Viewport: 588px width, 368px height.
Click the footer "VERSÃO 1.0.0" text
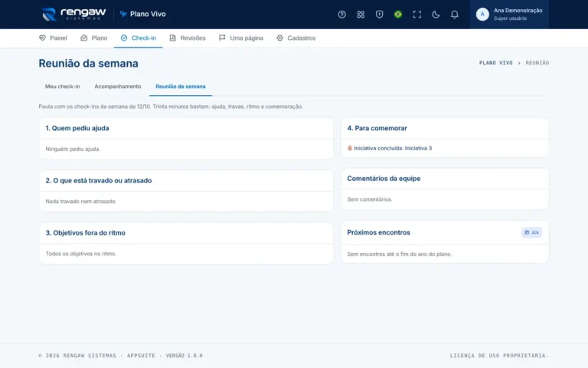184,356
